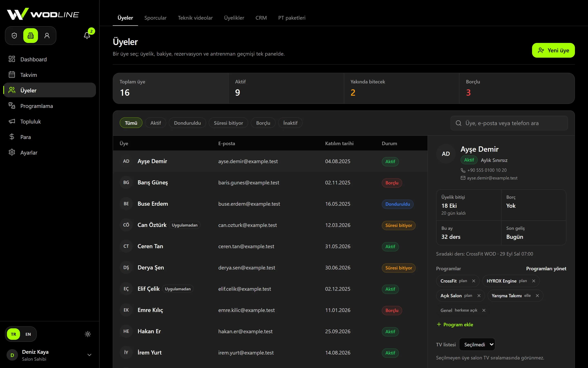The width and height of the screenshot is (588, 368).
Task: Open Ayarlar settings in the sidebar
Action: click(50, 153)
